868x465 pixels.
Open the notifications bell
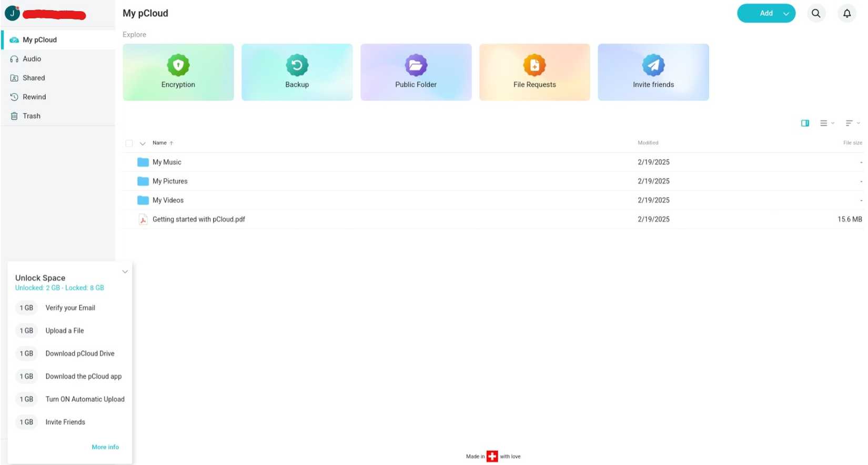coord(847,14)
